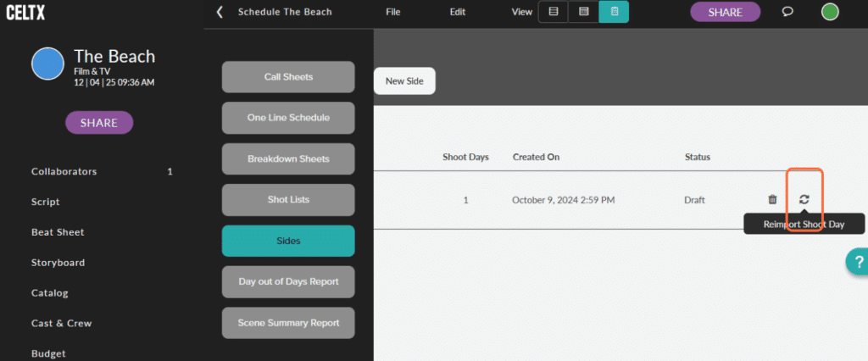This screenshot has width=868, height=361.
Task: Click the back arrow beside Schedule The Beach
Action: [220, 12]
